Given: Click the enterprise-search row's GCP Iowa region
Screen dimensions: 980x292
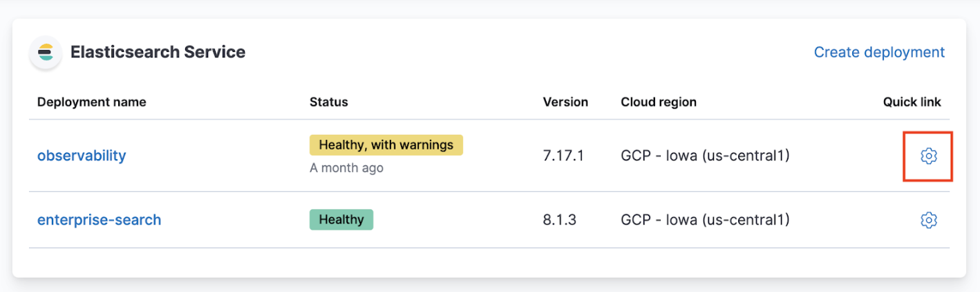Looking at the screenshot, I should click(x=704, y=220).
